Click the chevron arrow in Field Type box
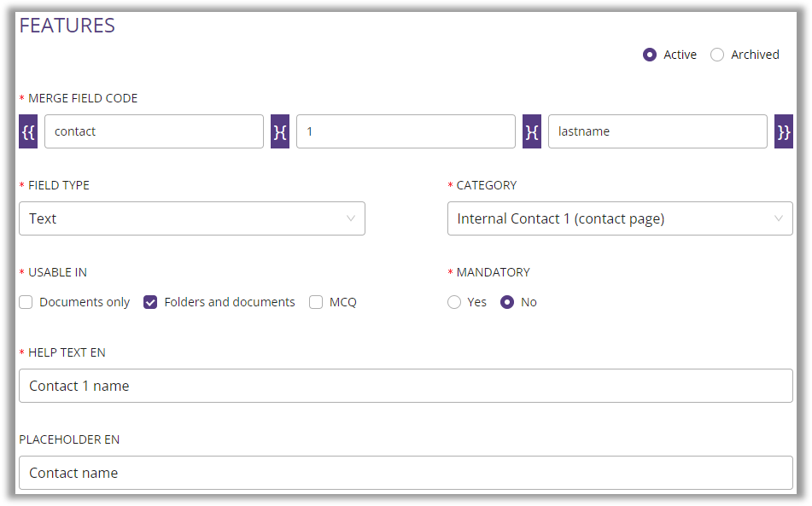The height and width of the screenshot is (506, 812). point(351,218)
